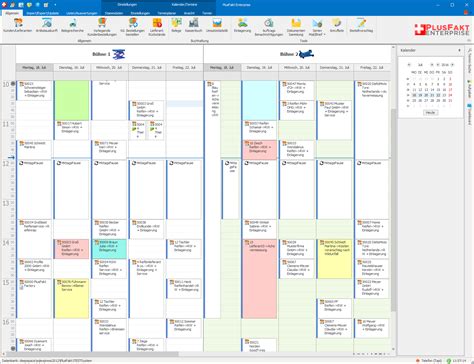Open red appointment at 14:00 Tuesday Bühne 1
The width and height of the screenshot is (474, 364).
[x=72, y=249]
